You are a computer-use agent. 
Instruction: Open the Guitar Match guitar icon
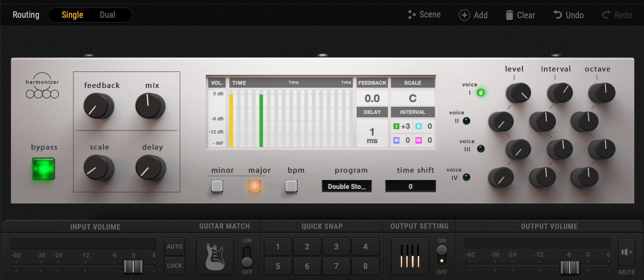215,256
